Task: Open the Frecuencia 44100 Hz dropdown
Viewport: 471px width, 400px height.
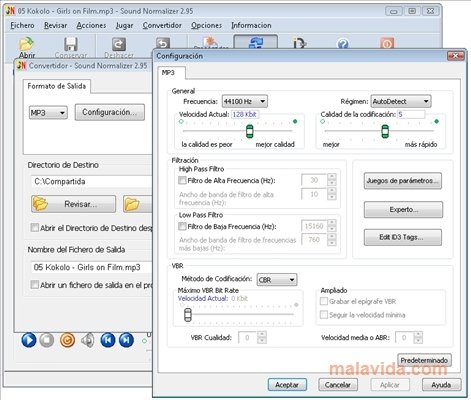Action: (245, 101)
